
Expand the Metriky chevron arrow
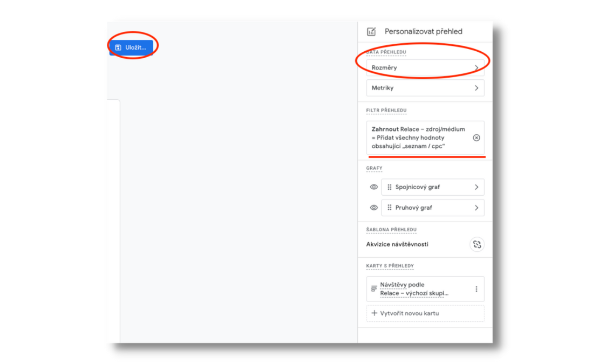click(477, 88)
